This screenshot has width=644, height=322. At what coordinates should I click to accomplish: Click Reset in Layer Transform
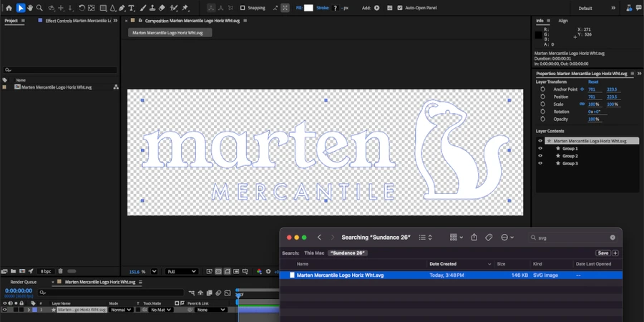(593, 82)
